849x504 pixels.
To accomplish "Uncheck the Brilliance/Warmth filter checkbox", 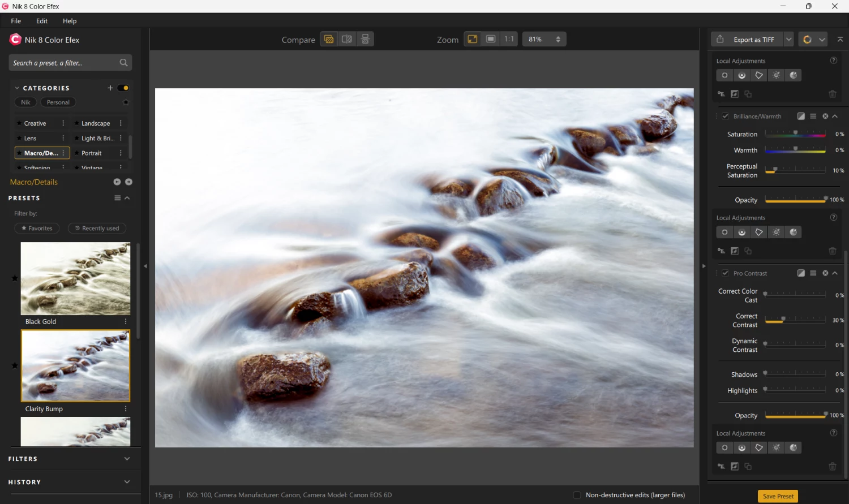I will pyautogui.click(x=725, y=116).
